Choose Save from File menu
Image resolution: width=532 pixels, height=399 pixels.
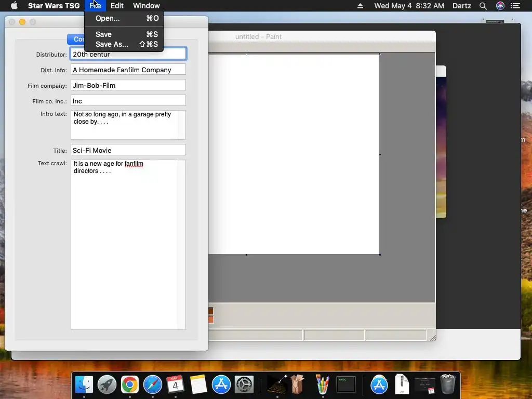(124, 34)
